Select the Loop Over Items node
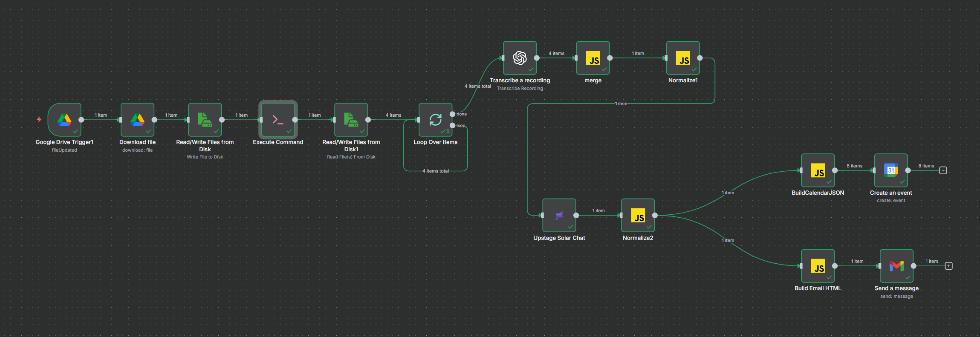 pyautogui.click(x=435, y=120)
